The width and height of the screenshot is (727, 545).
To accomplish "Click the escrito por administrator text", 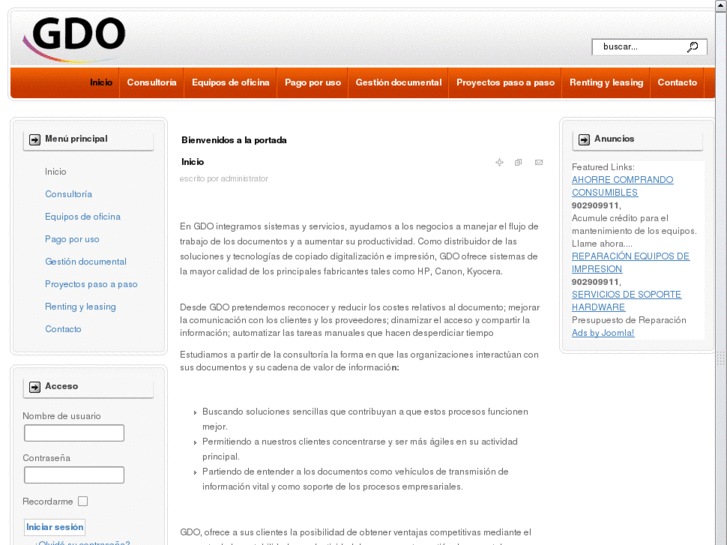I will point(224,179).
